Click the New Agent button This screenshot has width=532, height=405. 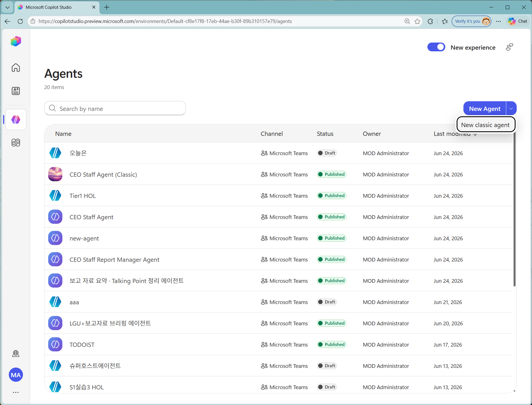485,109
